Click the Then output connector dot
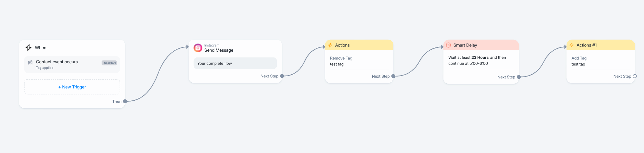644x153 pixels. [125, 101]
